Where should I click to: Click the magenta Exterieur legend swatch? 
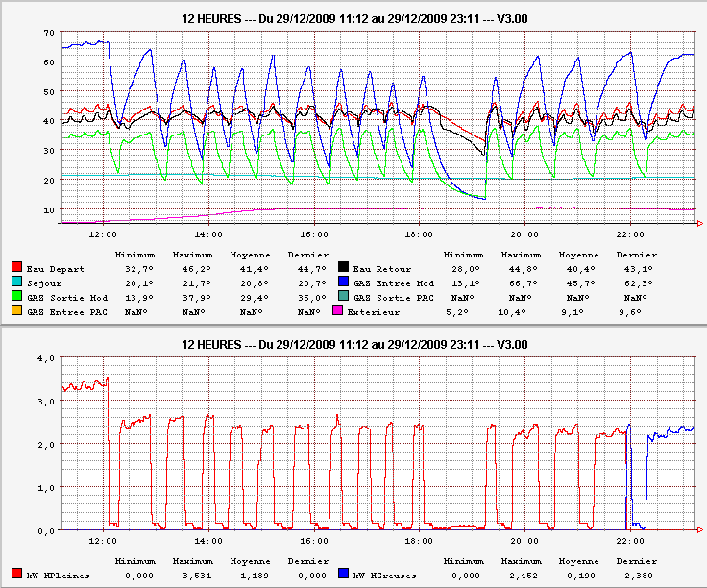[x=343, y=311]
